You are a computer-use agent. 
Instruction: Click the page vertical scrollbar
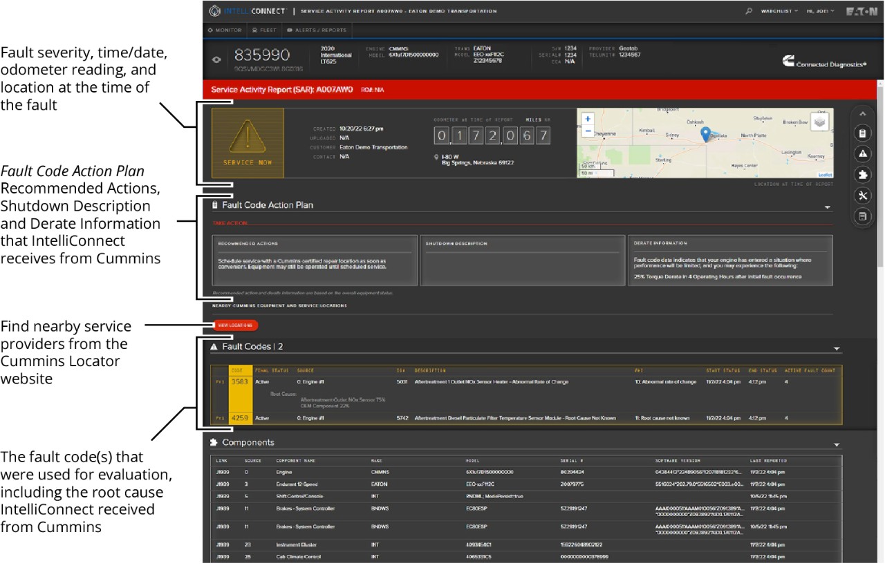pos(881,173)
